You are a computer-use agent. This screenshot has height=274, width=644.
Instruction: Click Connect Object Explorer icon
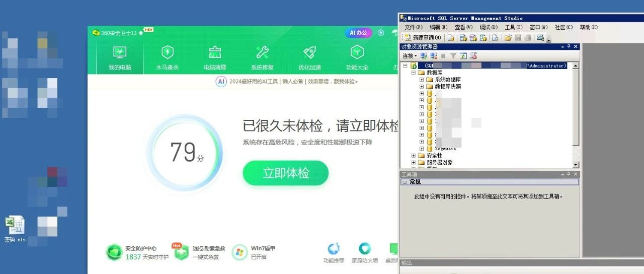pyautogui.click(x=424, y=56)
